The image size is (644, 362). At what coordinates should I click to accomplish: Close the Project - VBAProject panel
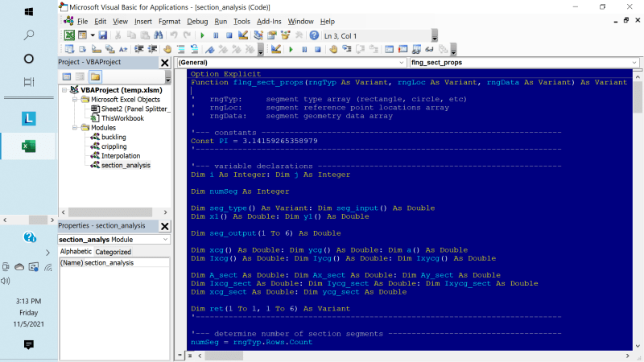coord(165,63)
